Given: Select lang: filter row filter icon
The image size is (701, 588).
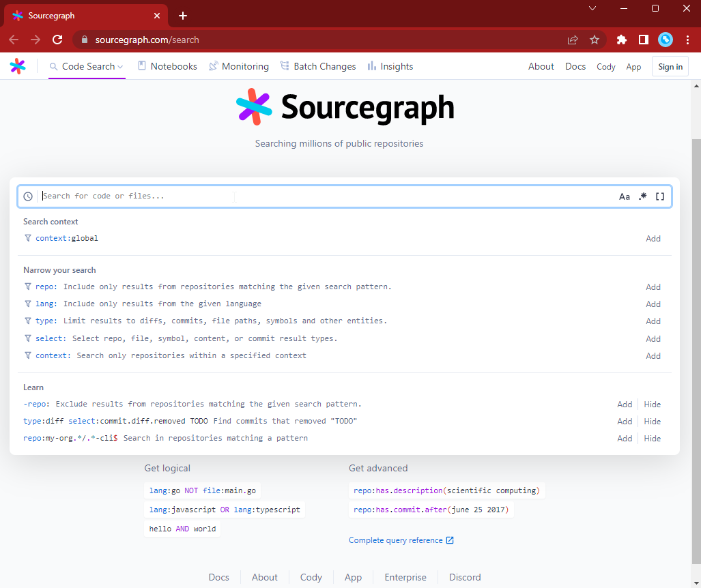Looking at the screenshot, I should pyautogui.click(x=28, y=304).
